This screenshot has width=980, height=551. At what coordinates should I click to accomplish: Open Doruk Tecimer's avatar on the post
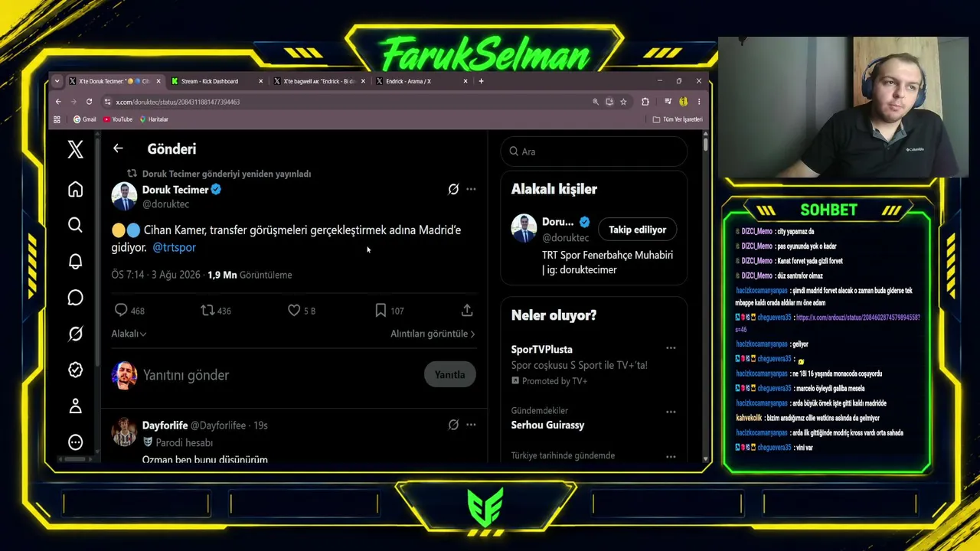coord(124,196)
